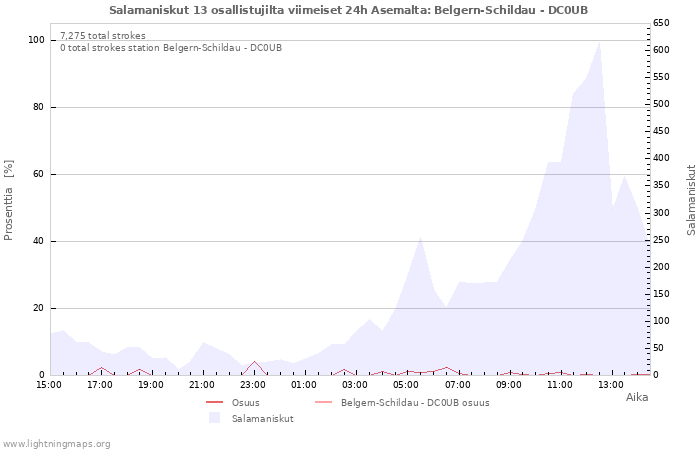Click the Salamaniskut lavender legend swatch
Image resolution: width=700 pixels, height=450 pixels.
214,418
